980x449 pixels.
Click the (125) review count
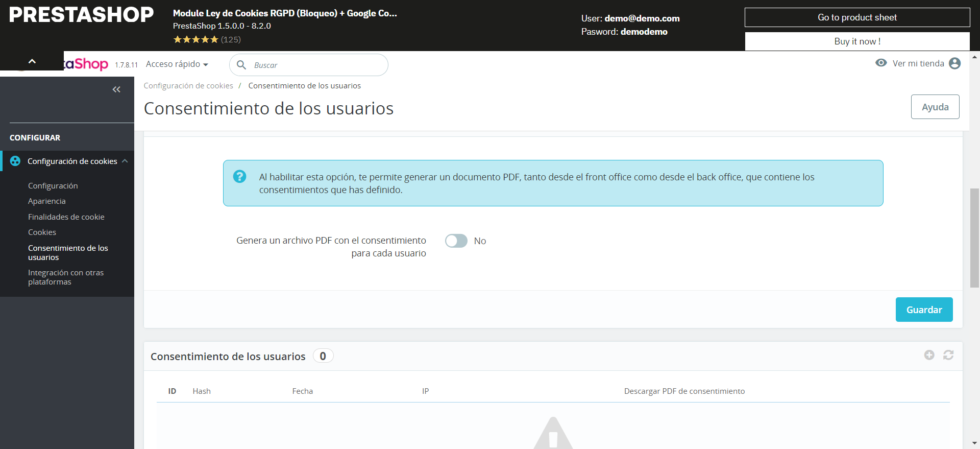231,39
